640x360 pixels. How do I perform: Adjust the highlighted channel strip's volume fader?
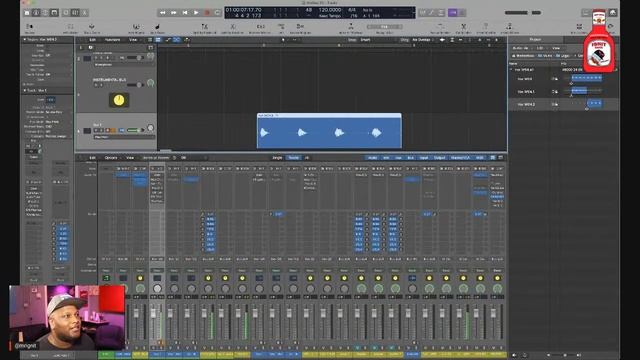coord(153,313)
